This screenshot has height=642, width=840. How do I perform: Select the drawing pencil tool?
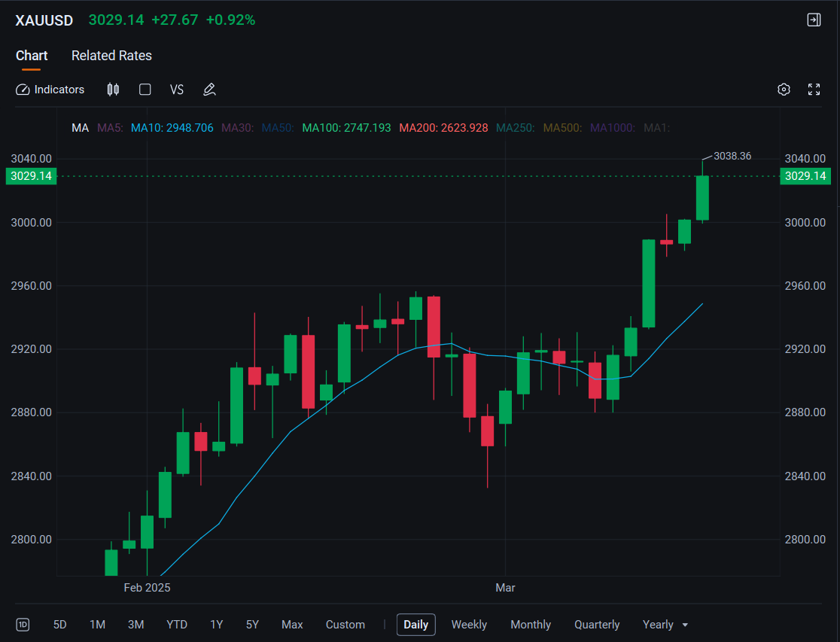click(x=209, y=90)
